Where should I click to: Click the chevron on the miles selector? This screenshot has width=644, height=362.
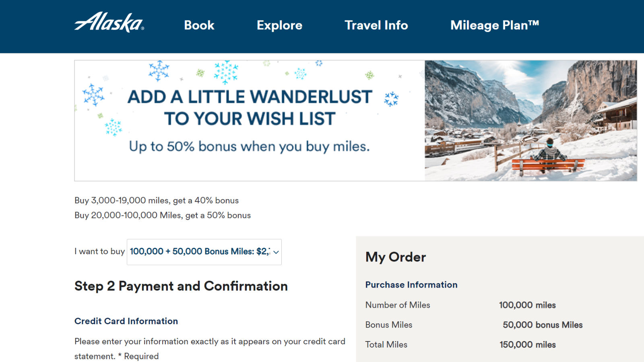(x=275, y=253)
